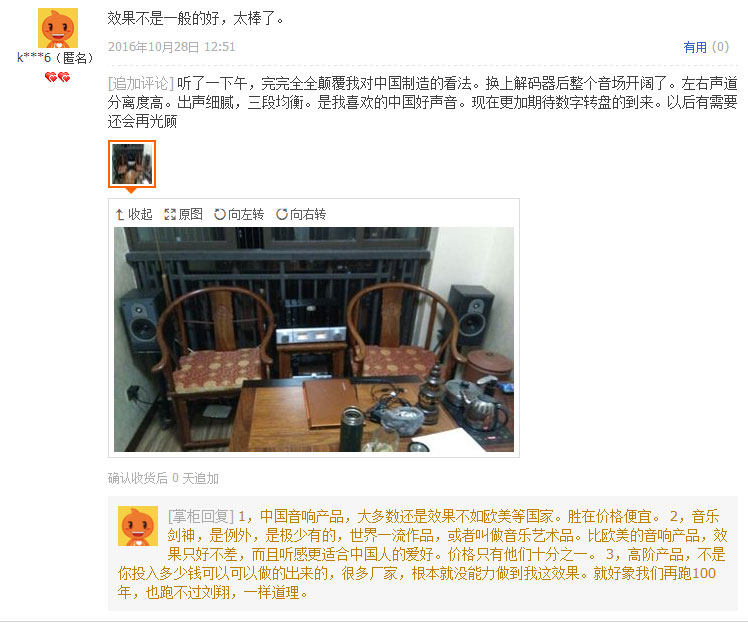Select the small review photo thumbnail

pos(132,164)
